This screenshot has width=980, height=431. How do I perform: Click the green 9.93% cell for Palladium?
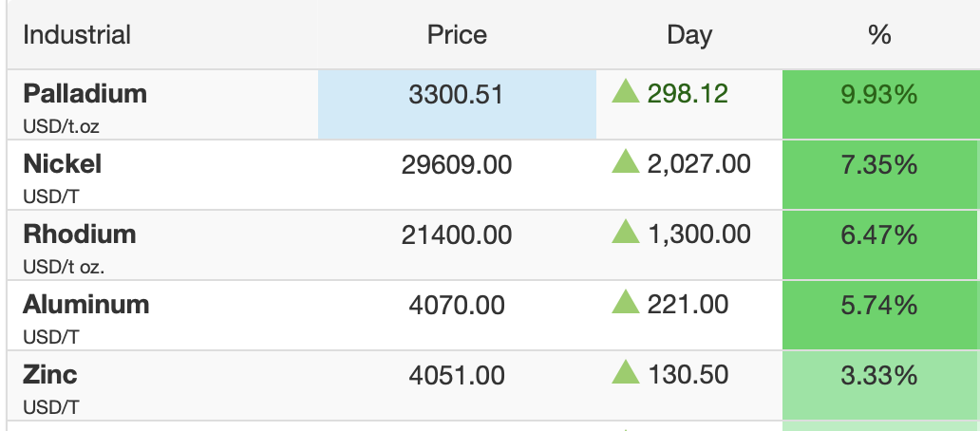click(x=881, y=104)
